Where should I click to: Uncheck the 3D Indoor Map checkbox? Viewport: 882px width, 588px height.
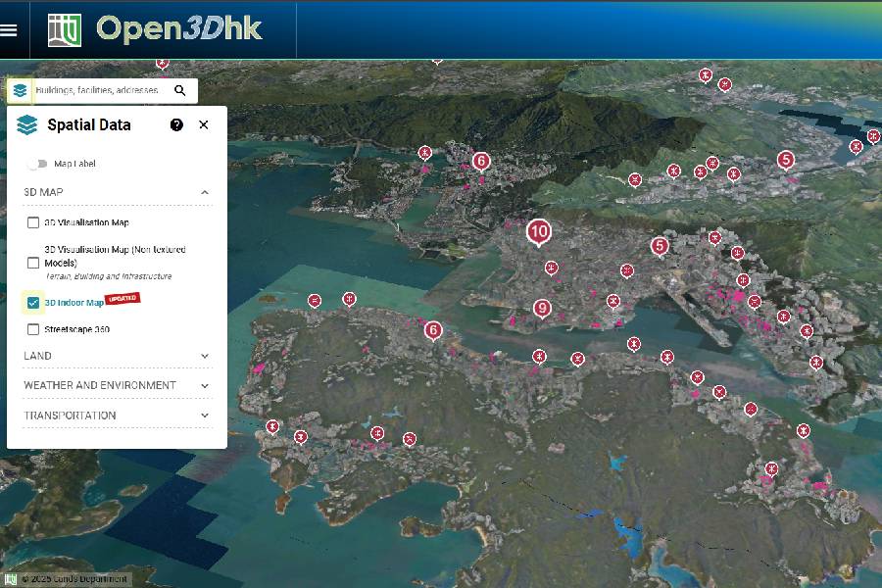tap(33, 303)
